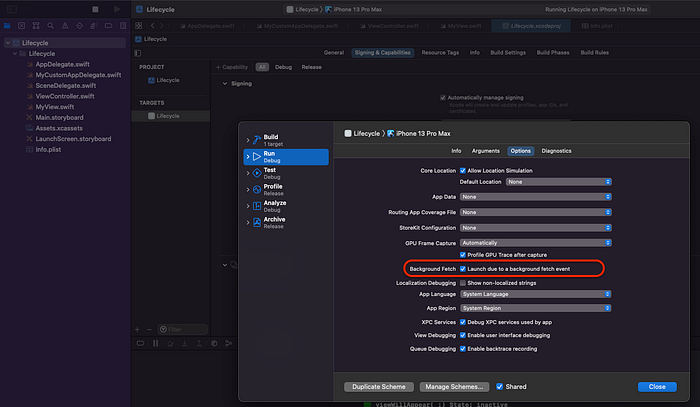The width and height of the screenshot is (700, 407).
Task: Select the Debug configuration filter
Action: point(283,67)
